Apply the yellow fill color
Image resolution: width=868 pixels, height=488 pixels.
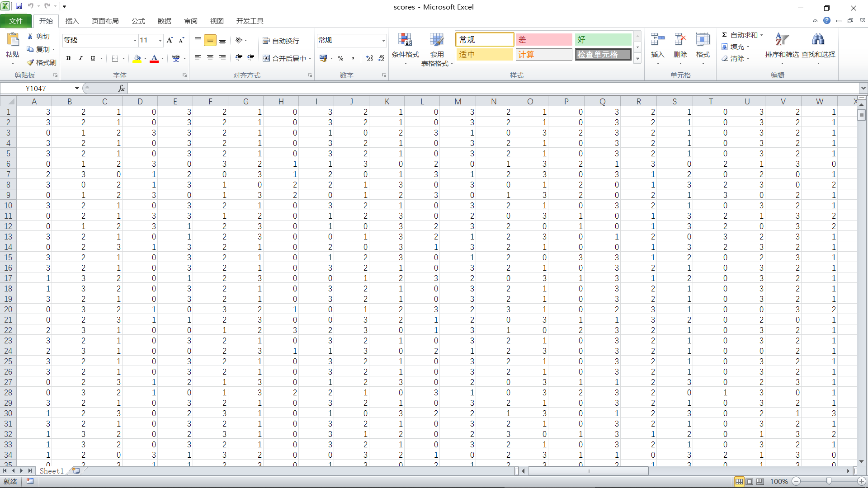137,58
